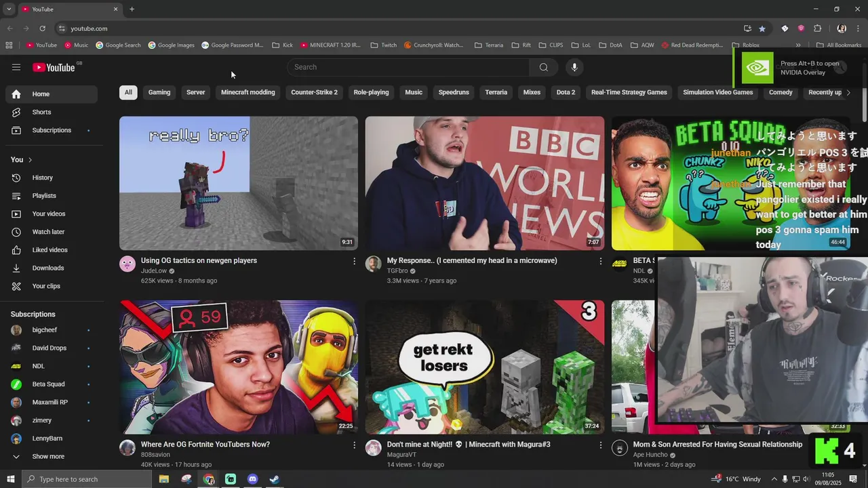This screenshot has height=488, width=868.
Task: Select the Real-Time Strategy Games chip
Action: point(629,92)
